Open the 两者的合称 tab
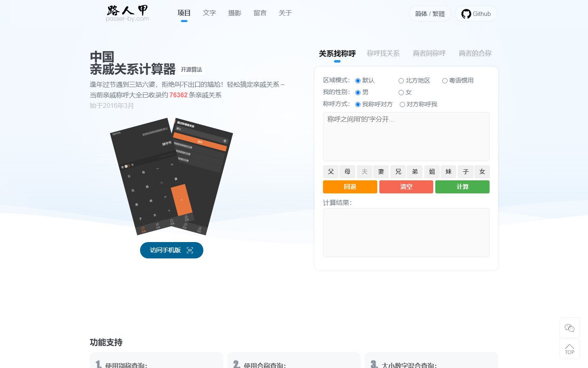This screenshot has width=588, height=368. [x=475, y=53]
